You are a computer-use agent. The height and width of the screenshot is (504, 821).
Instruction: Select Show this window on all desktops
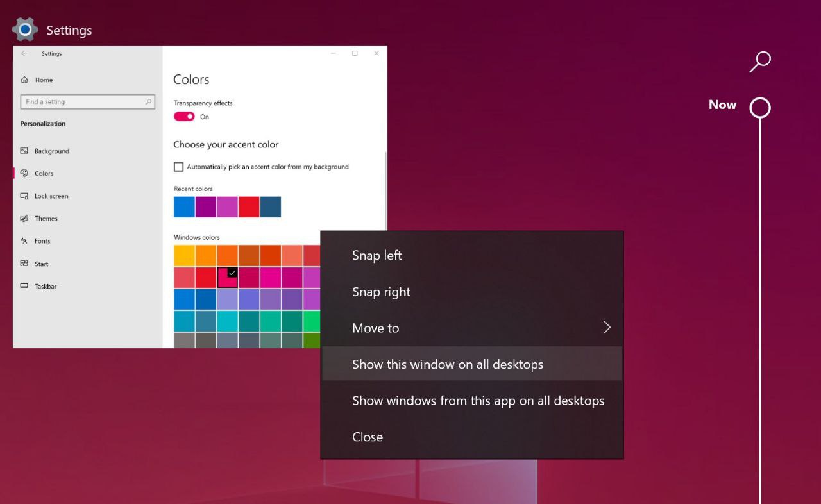472,364
